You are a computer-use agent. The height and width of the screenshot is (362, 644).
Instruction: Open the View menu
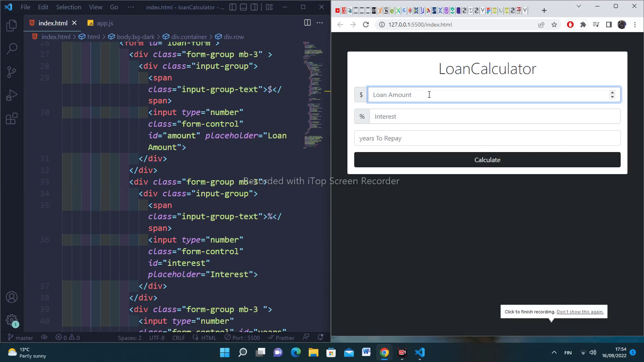pyautogui.click(x=96, y=7)
